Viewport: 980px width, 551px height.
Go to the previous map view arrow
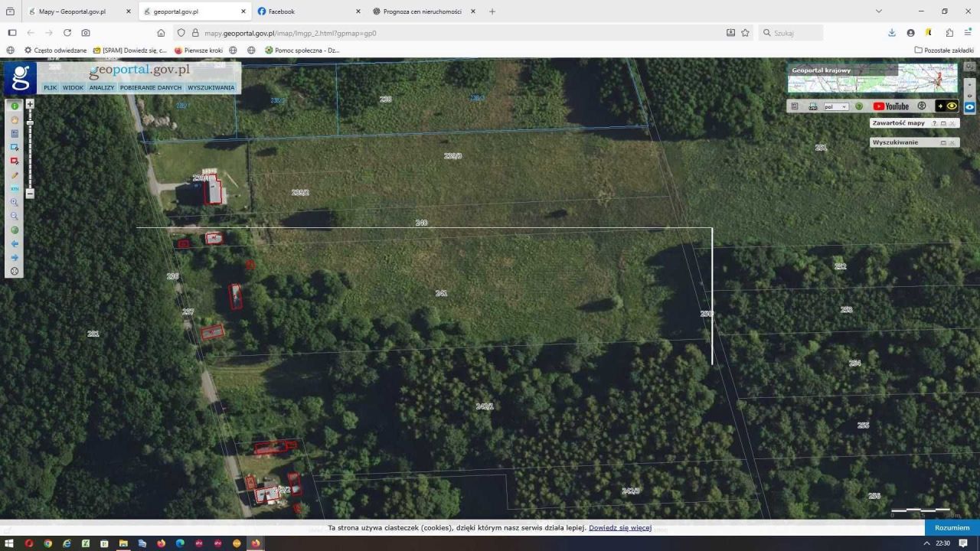[x=15, y=244]
